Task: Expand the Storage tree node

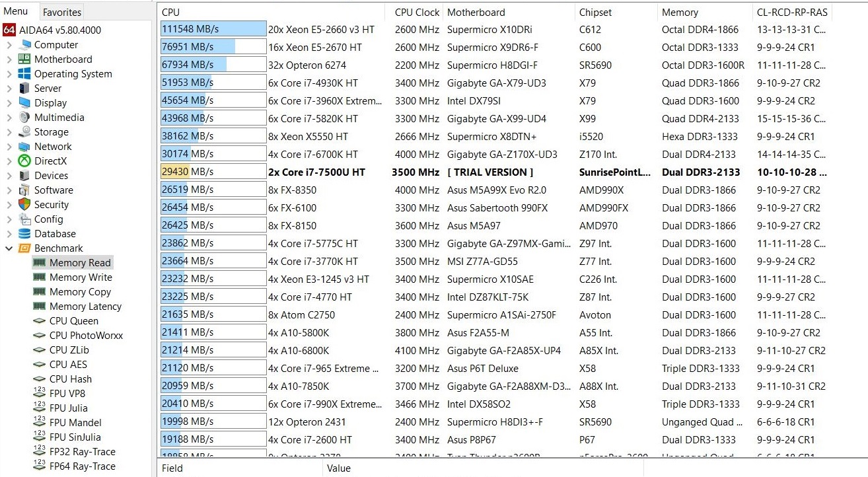Action: tap(9, 132)
